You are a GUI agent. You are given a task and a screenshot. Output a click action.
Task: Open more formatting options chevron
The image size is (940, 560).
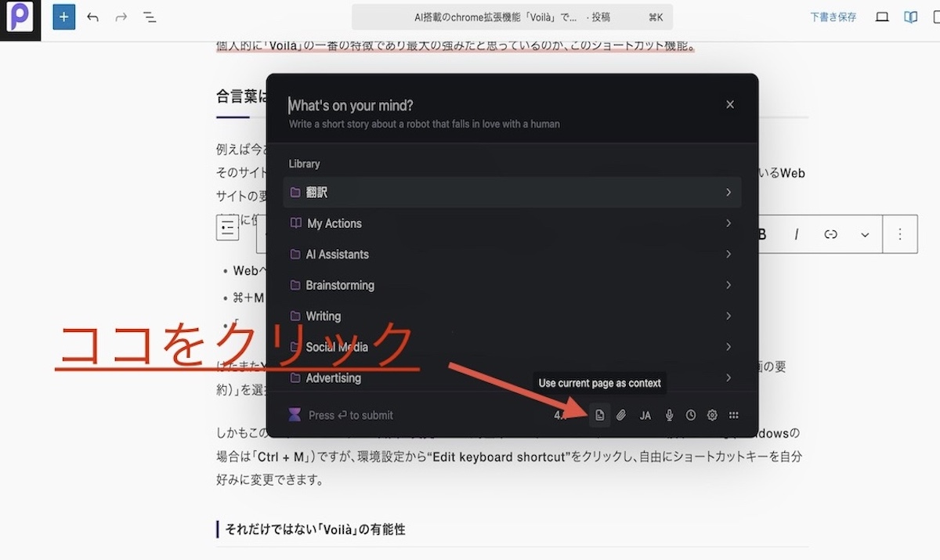pyautogui.click(x=865, y=234)
